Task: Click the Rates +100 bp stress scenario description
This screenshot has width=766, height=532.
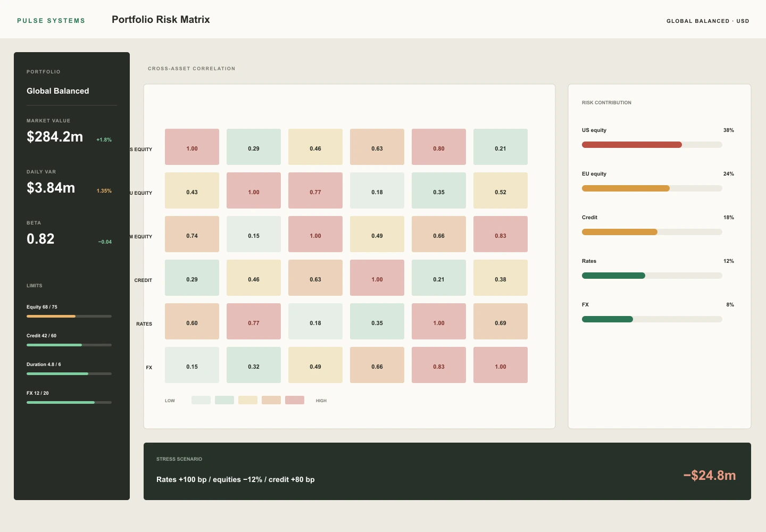Action: pos(236,479)
